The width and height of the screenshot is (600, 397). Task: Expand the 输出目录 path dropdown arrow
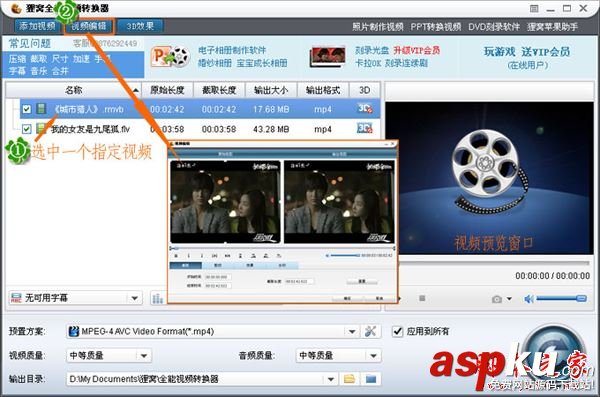pos(331,379)
